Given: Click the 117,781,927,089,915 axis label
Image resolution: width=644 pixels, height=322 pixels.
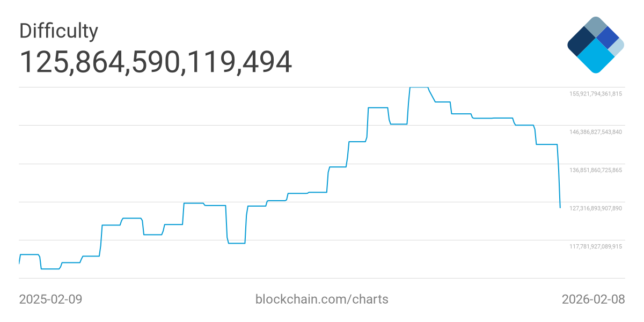Looking at the screenshot, I should click(x=596, y=246).
